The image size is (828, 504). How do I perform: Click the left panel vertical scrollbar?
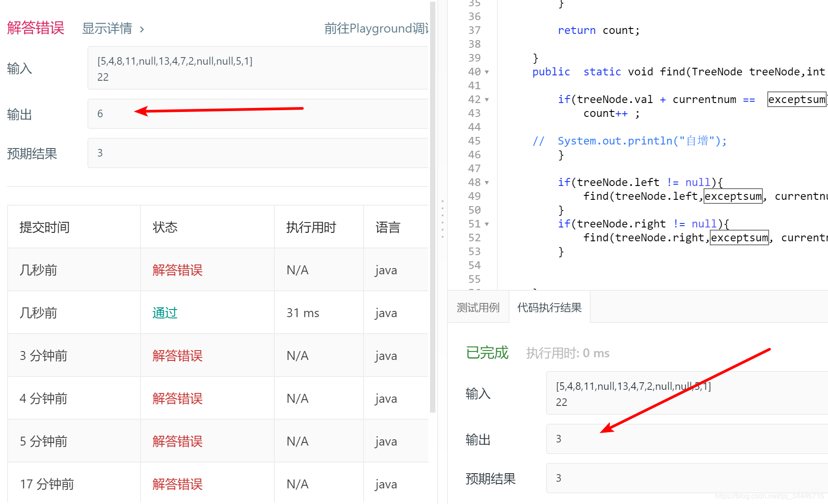point(432,207)
